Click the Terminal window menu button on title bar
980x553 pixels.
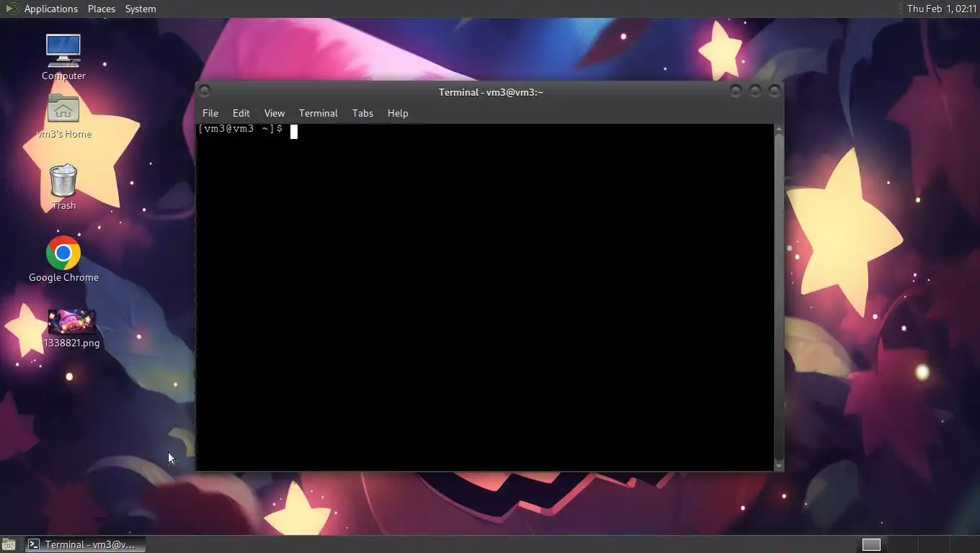click(x=205, y=91)
